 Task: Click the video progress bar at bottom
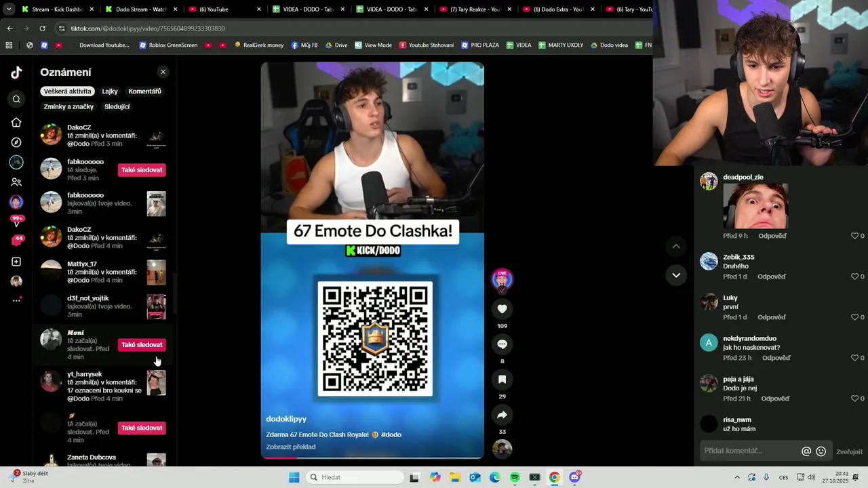372,457
